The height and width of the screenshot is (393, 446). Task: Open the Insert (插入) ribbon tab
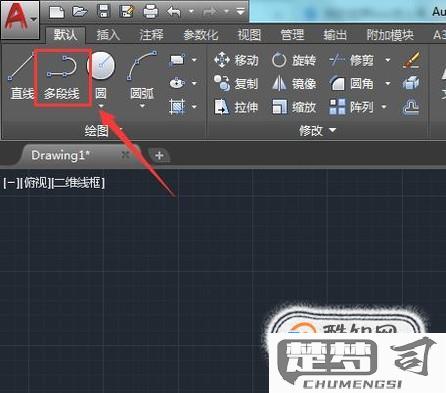[x=108, y=35]
